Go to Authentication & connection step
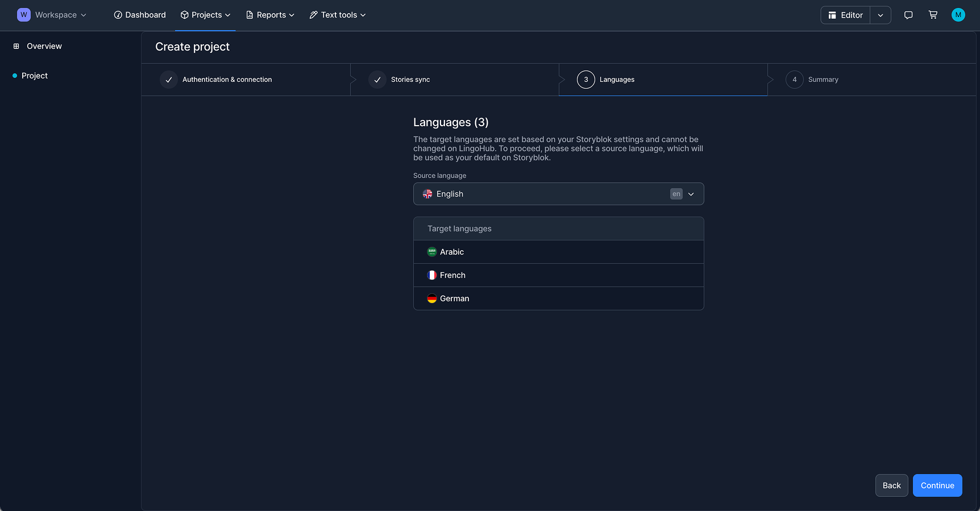The height and width of the screenshot is (511, 980). (x=227, y=80)
